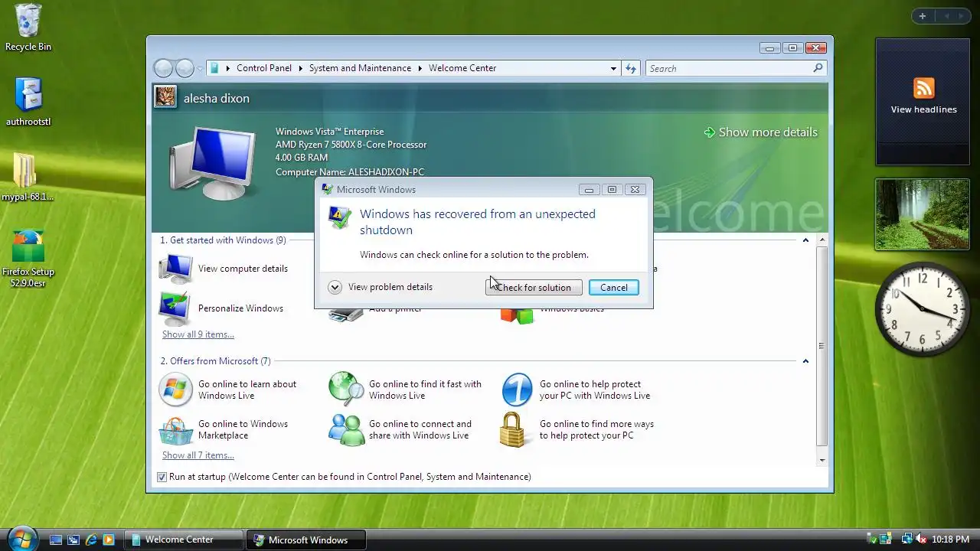This screenshot has height=551, width=980.
Task: Click the analog clock gadget
Action: coord(923,308)
